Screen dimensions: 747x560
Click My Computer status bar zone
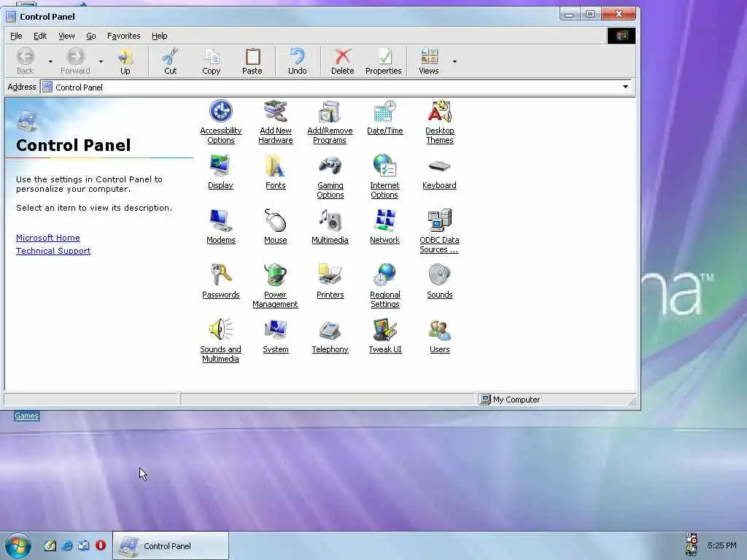557,400
